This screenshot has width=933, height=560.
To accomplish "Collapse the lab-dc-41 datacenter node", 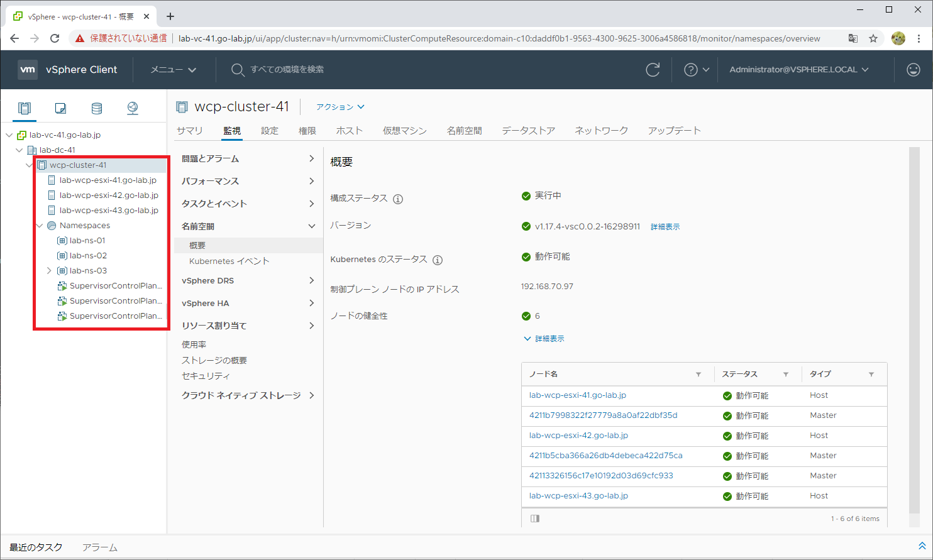I will click(19, 150).
